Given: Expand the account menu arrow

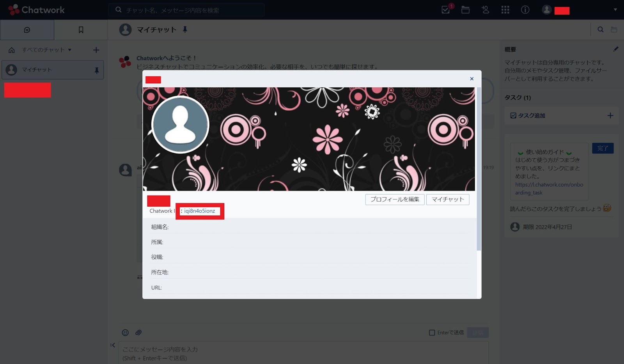Looking at the screenshot, I should (x=615, y=10).
